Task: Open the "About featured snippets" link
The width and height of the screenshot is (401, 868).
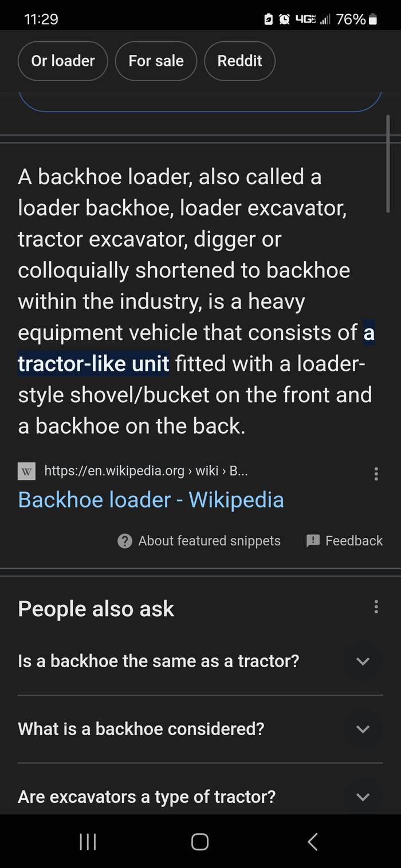Action: [x=209, y=541]
